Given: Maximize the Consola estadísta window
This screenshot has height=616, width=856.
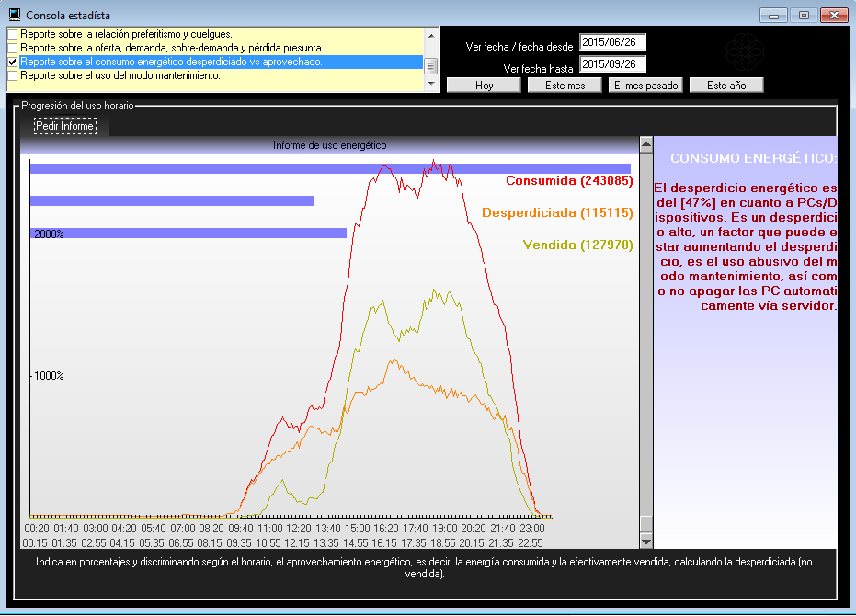Looking at the screenshot, I should pyautogui.click(x=804, y=16).
